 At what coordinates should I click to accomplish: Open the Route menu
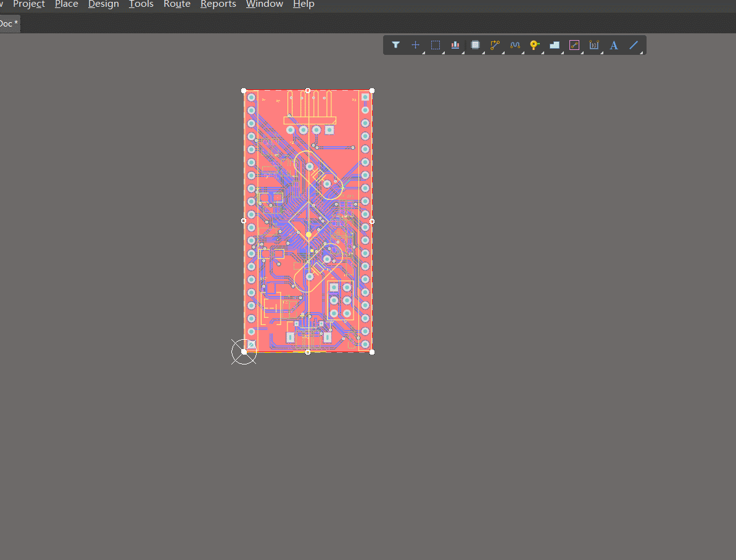coord(176,4)
